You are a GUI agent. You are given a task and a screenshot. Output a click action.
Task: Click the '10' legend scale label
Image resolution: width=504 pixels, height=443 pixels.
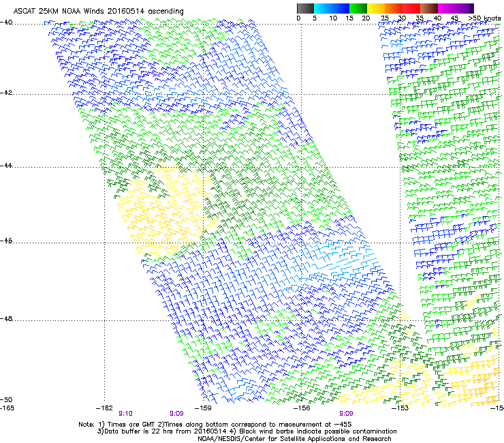[x=333, y=18]
